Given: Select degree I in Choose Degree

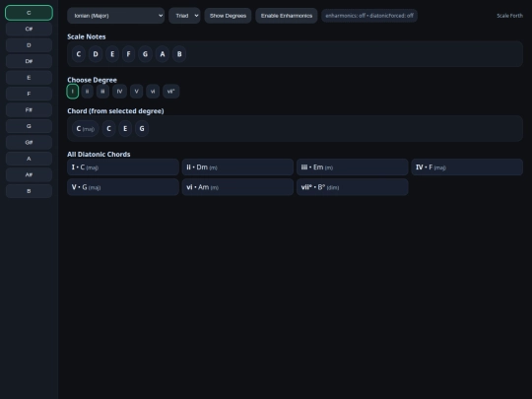Looking at the screenshot, I should coord(73,92).
